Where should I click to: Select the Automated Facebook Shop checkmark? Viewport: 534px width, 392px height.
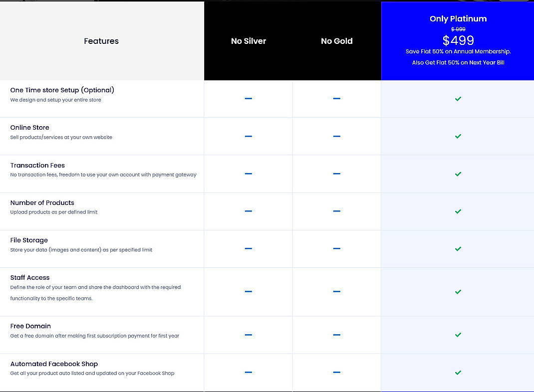(x=458, y=373)
